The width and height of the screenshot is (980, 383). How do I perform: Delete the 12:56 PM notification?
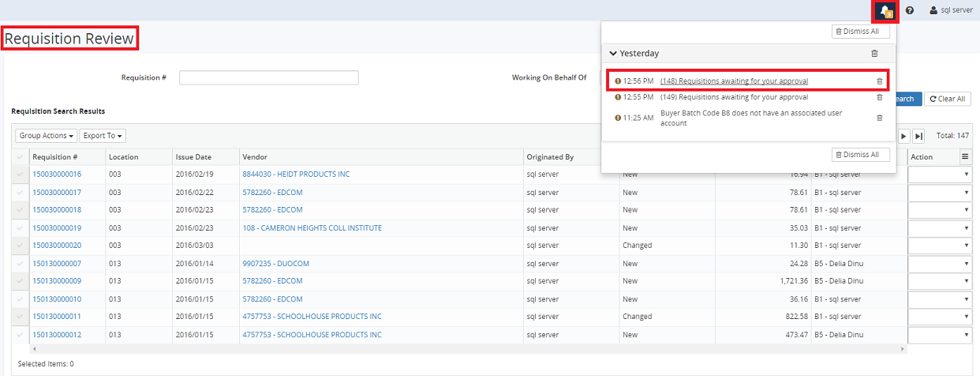coord(880,81)
